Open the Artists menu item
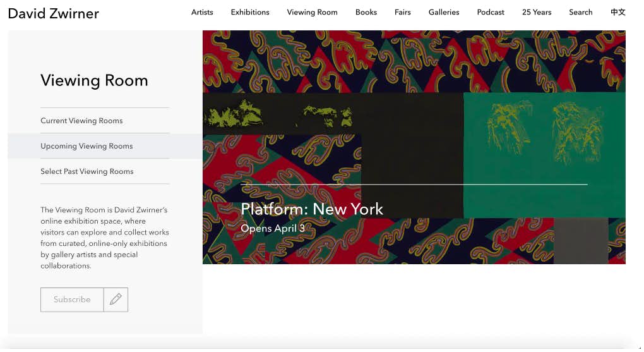644x352 pixels. (202, 12)
